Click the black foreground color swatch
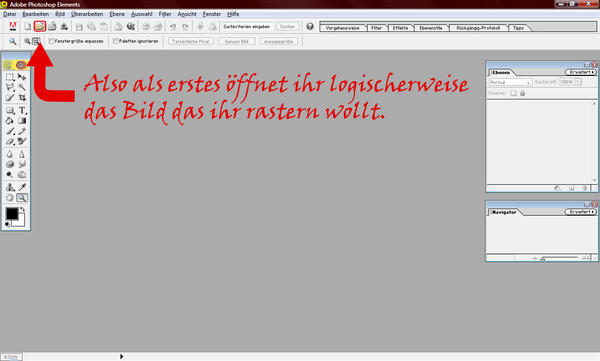This screenshot has width=600, height=361. (11, 214)
